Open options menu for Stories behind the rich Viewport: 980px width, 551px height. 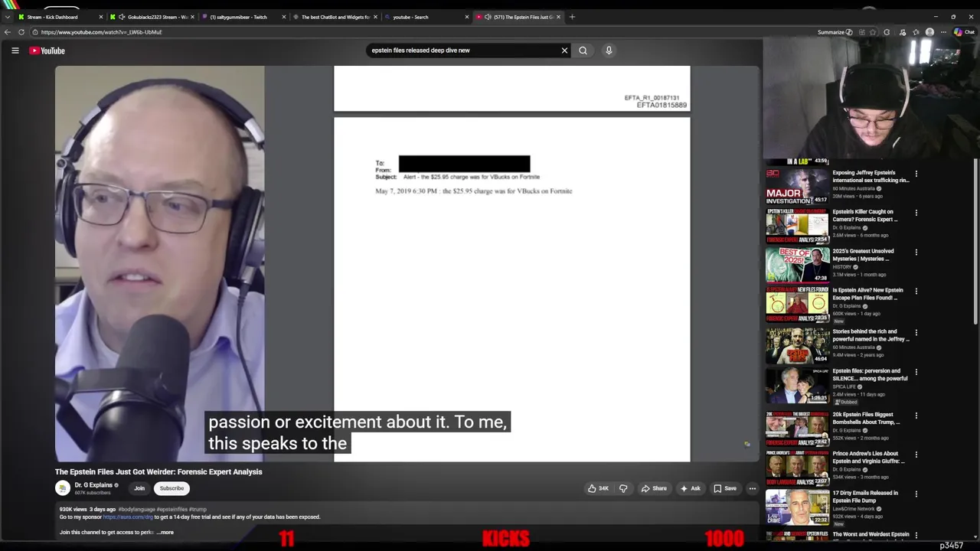click(916, 333)
